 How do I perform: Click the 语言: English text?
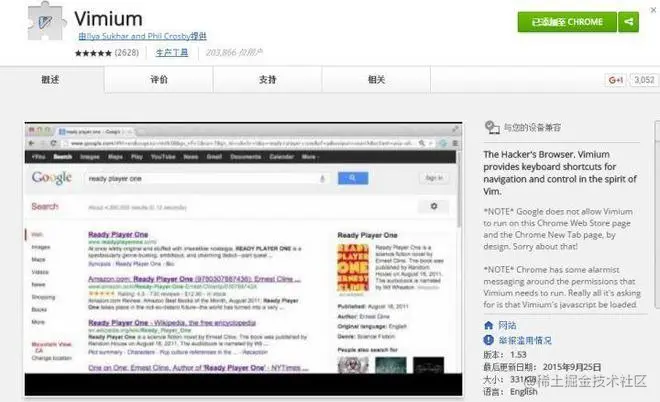[x=510, y=391]
